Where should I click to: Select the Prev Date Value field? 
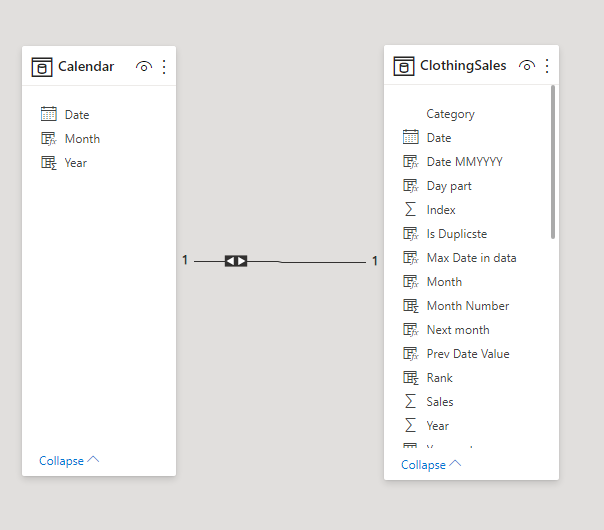(x=467, y=354)
